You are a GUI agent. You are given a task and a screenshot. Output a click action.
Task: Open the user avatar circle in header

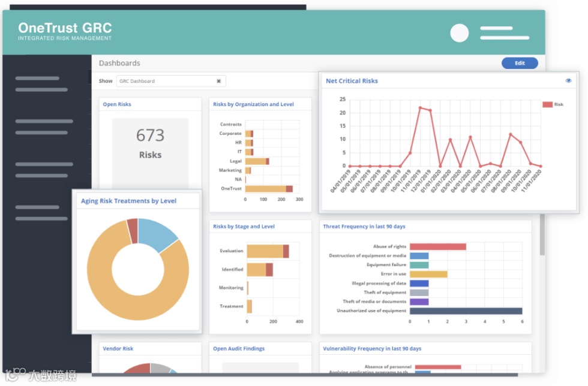click(x=460, y=33)
